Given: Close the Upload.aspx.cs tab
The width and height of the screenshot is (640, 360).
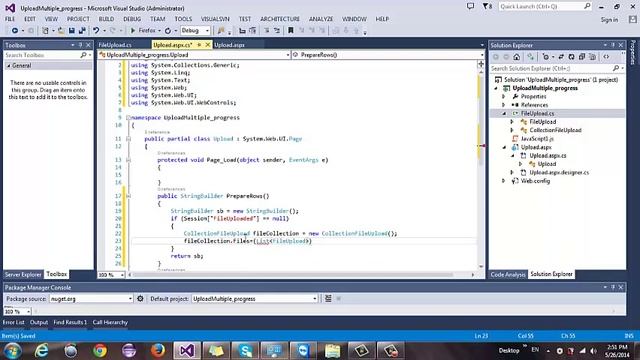Looking at the screenshot, I should pos(207,45).
